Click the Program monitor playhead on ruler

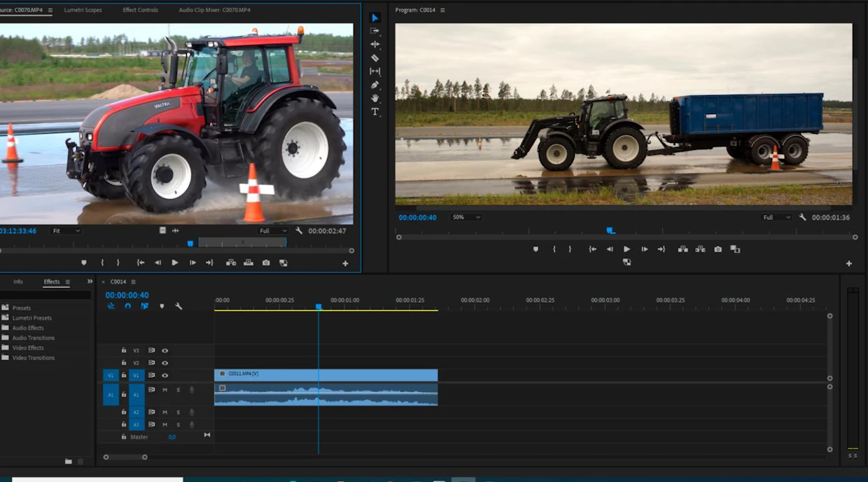pos(610,230)
